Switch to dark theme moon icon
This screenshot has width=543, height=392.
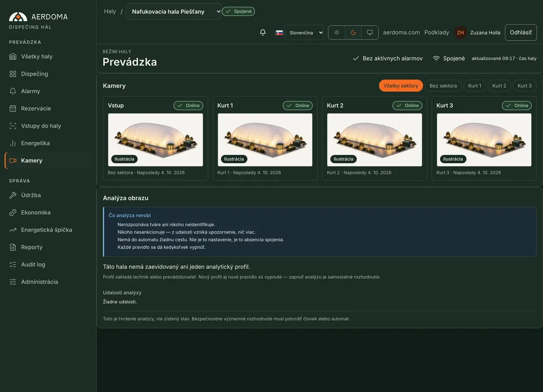[x=353, y=33]
